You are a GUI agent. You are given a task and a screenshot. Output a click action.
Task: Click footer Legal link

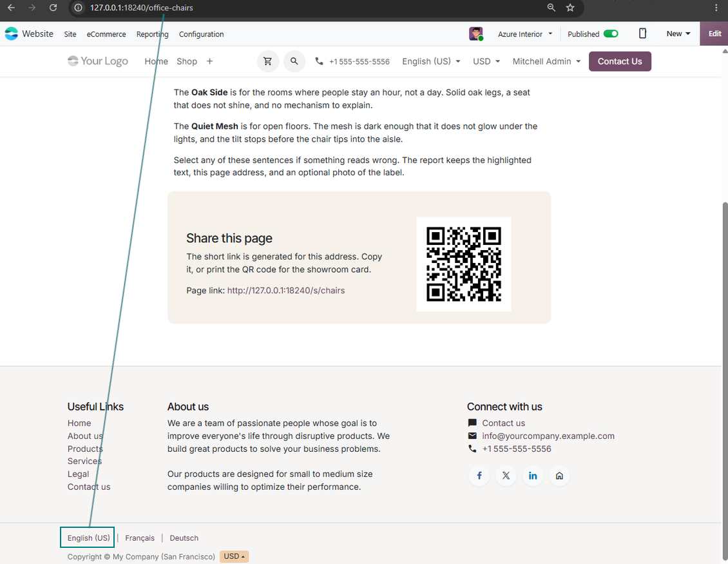pyautogui.click(x=78, y=474)
